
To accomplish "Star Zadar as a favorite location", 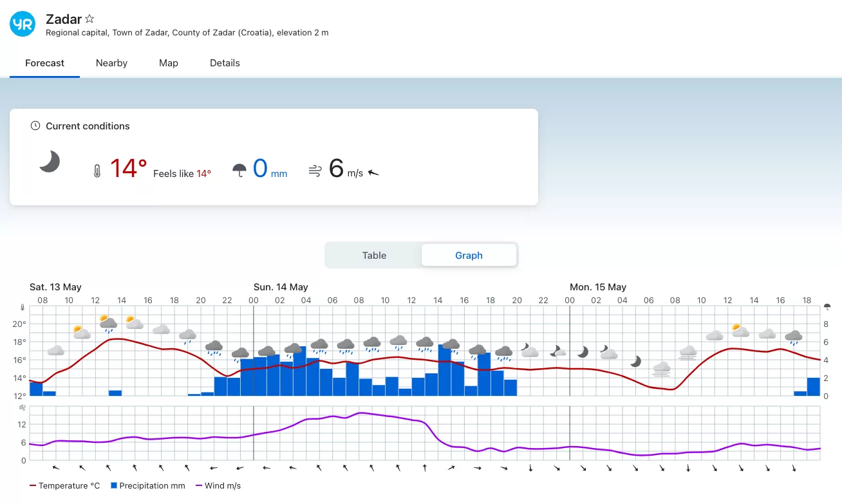I will (x=90, y=19).
